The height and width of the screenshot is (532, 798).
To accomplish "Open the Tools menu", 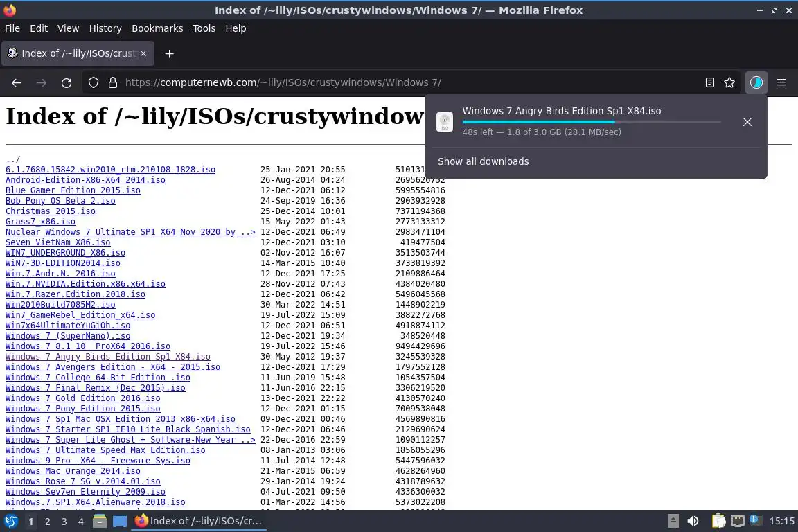I will click(x=204, y=28).
